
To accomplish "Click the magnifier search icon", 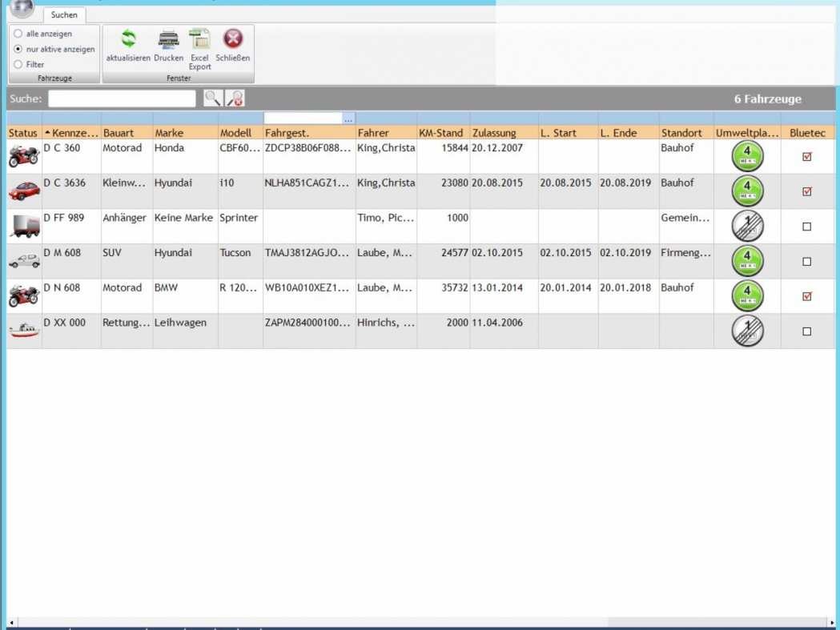I will pyautogui.click(x=212, y=98).
